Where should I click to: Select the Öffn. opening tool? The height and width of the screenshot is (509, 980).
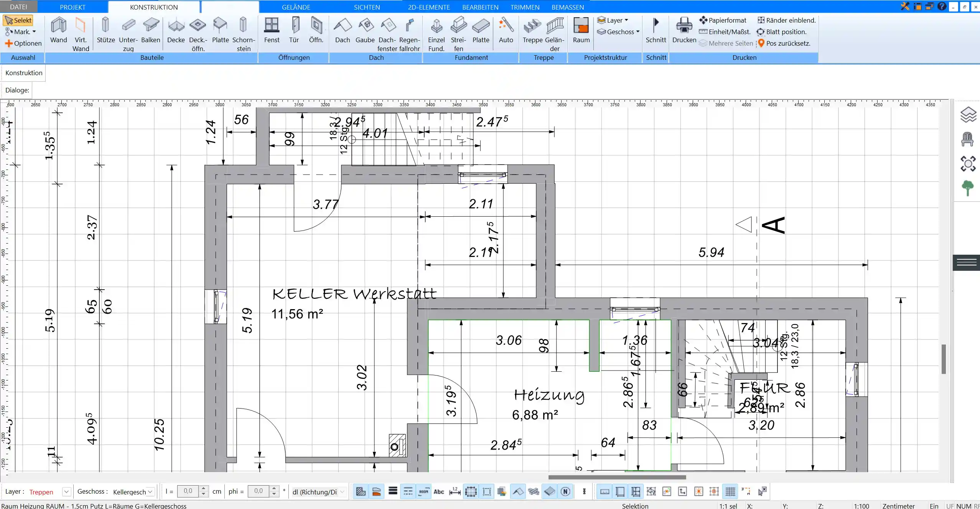[316, 31]
